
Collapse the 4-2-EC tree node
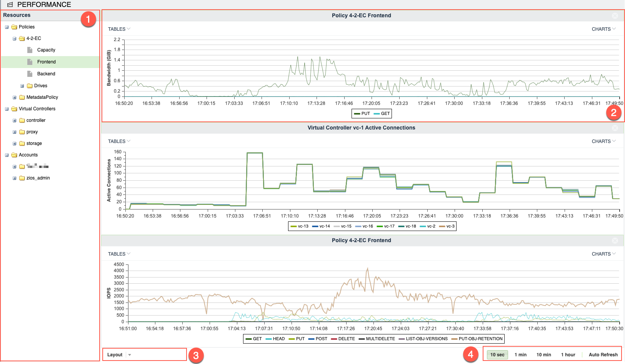coord(14,38)
